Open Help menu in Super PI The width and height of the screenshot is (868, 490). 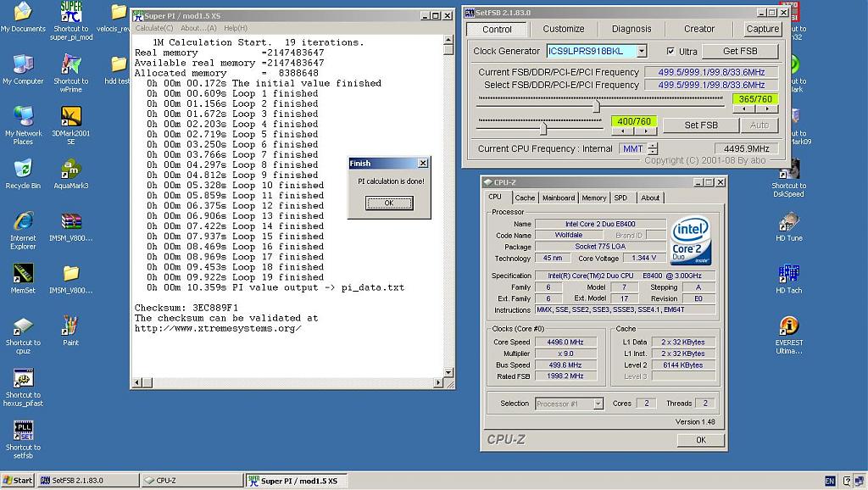pos(236,28)
